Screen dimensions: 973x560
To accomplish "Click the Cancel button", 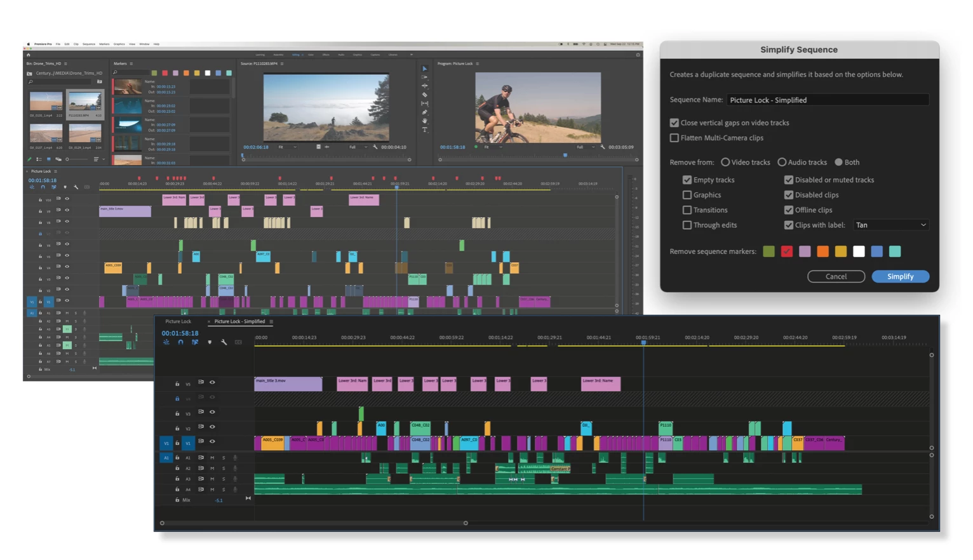I will [836, 277].
